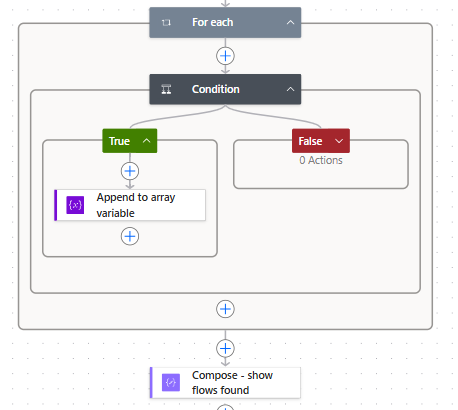
Task: Collapse the For each action card
Action: pyautogui.click(x=290, y=23)
